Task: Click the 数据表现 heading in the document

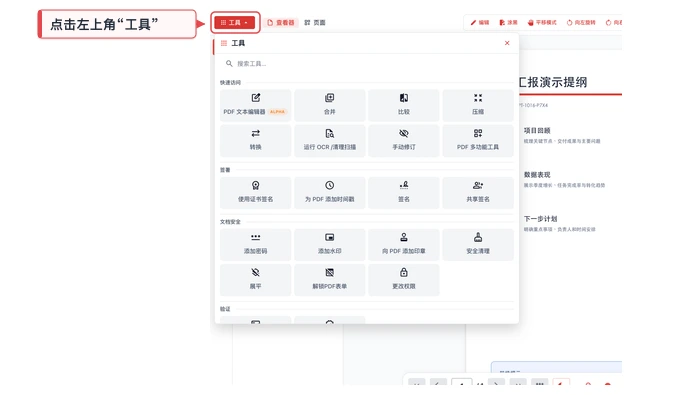Action: [537, 175]
